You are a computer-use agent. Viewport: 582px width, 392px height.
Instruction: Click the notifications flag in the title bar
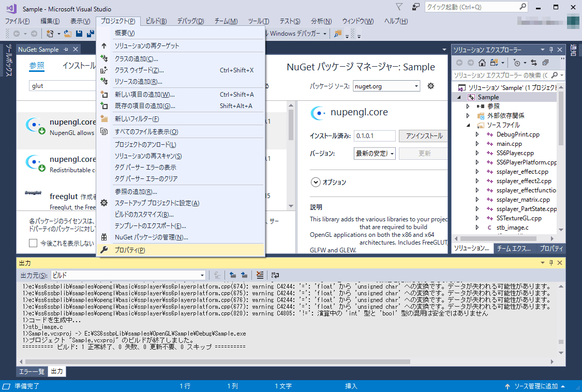point(399,7)
